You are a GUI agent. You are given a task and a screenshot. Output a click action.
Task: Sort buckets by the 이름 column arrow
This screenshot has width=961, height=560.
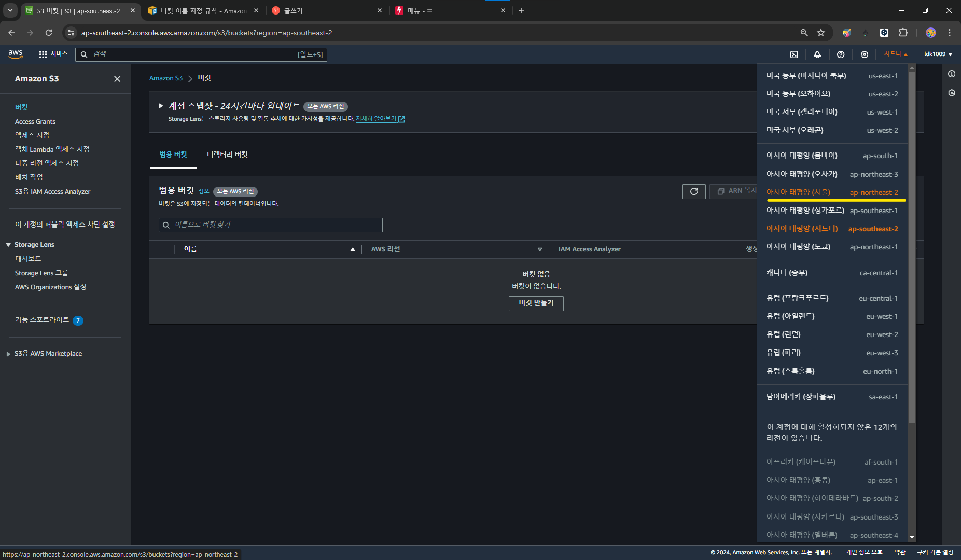(x=353, y=249)
